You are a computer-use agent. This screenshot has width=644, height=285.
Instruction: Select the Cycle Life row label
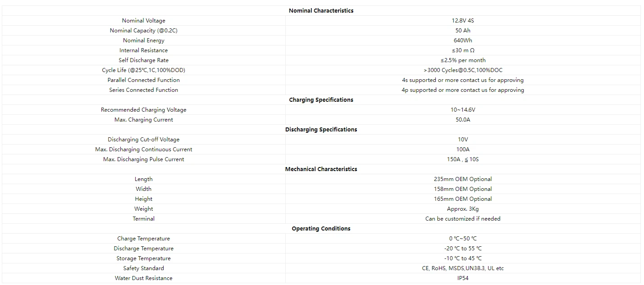pyautogui.click(x=143, y=70)
